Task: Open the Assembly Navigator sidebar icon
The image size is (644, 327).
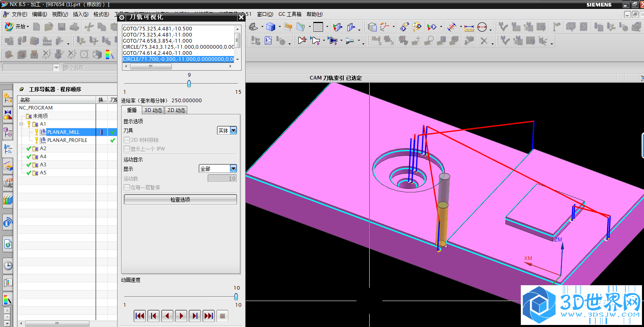Action: tap(8, 98)
